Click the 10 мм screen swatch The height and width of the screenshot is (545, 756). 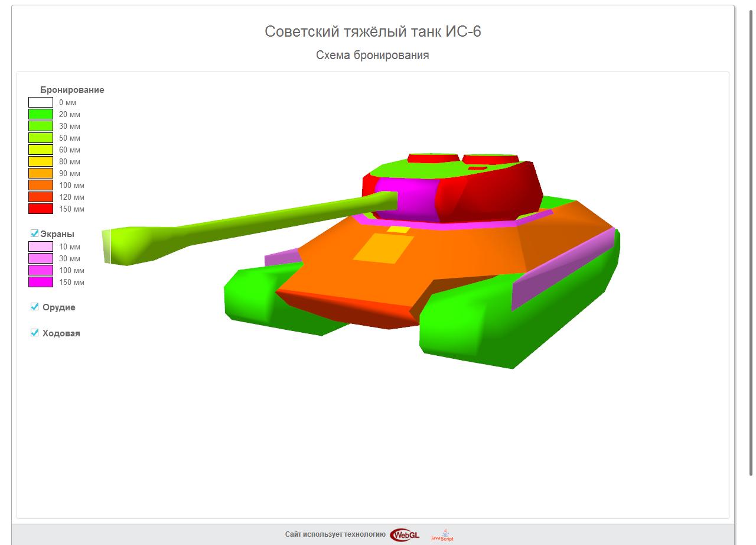41,246
